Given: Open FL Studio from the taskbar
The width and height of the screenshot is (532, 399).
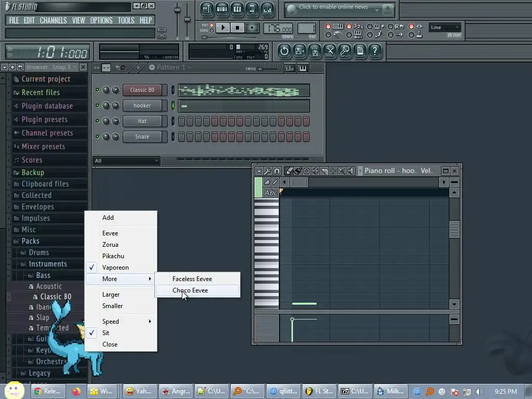Looking at the screenshot, I should (320, 391).
